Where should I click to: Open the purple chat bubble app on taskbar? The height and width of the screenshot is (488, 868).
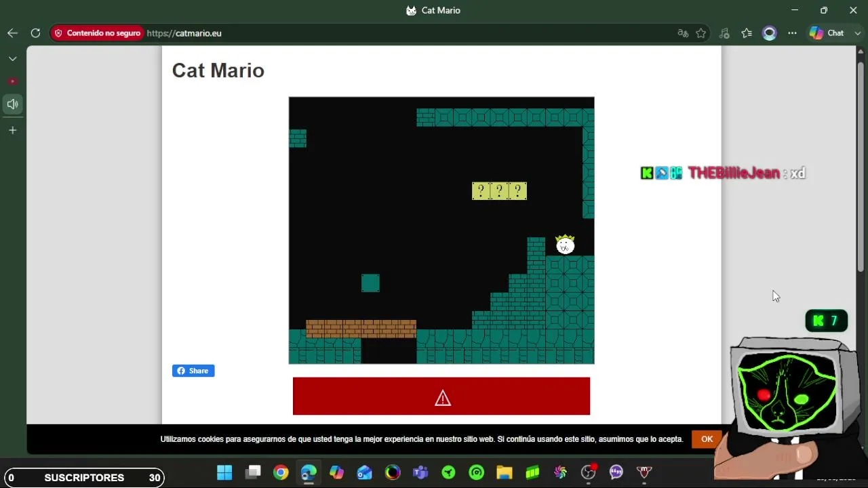[616, 472]
